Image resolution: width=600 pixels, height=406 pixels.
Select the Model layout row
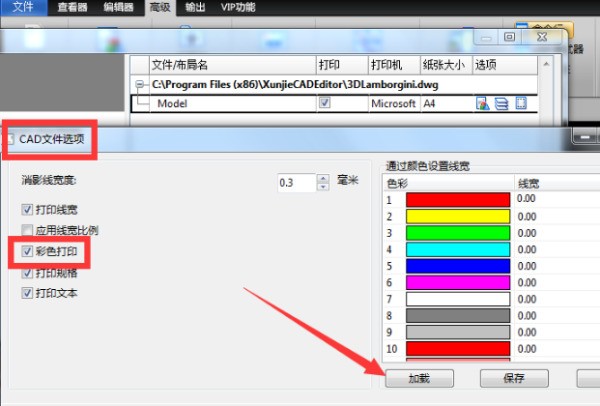[x=334, y=103]
